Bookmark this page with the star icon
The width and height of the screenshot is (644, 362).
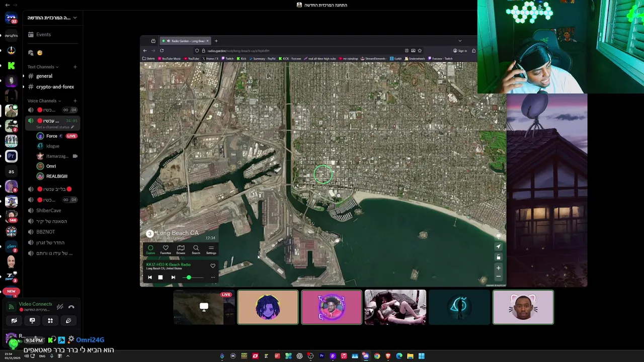click(x=420, y=51)
